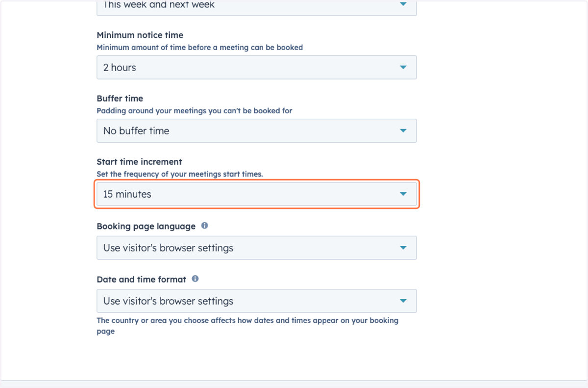Click the 'Buffer time' label
Screen dimensions: 588x388
coord(120,99)
